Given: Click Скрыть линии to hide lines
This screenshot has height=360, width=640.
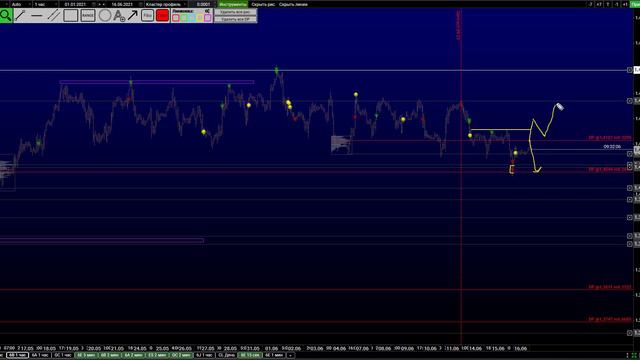Looking at the screenshot, I should tap(293, 4).
